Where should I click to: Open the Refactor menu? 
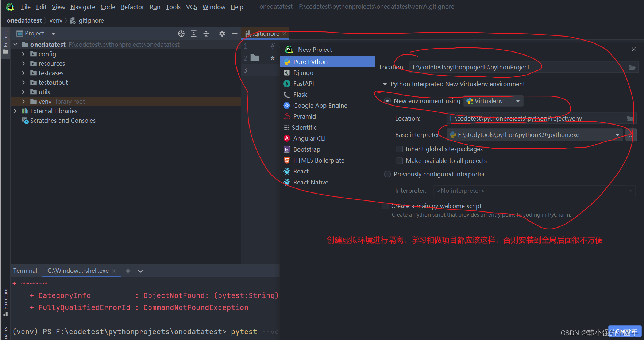coord(132,7)
